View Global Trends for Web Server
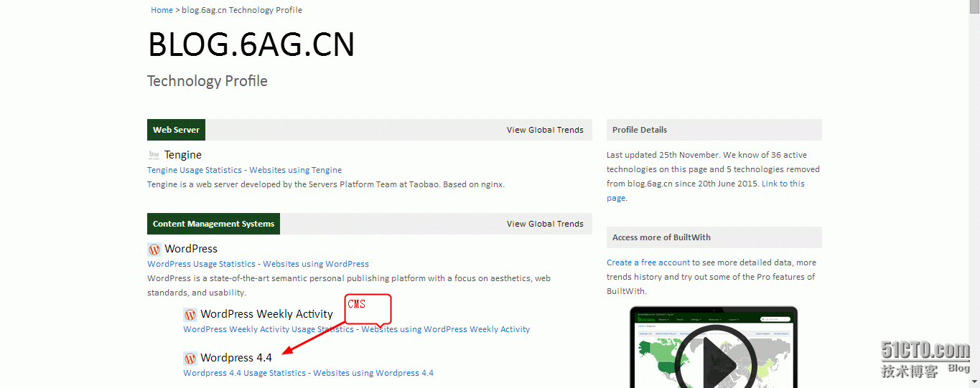This screenshot has height=388, width=980. click(x=545, y=130)
